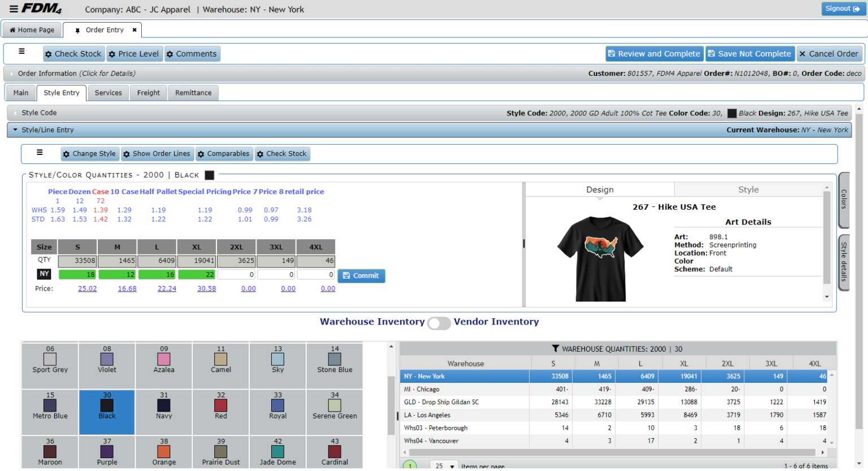Screen dimensions: 868x471
Task: Click the filter funnel in Warehouse Quantities header
Action: (x=554, y=349)
